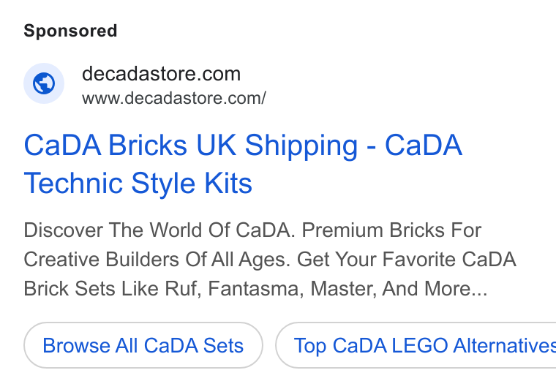Click 'Creative Builders Of All Ages' text
This screenshot has width=556, height=392.
coord(157,260)
